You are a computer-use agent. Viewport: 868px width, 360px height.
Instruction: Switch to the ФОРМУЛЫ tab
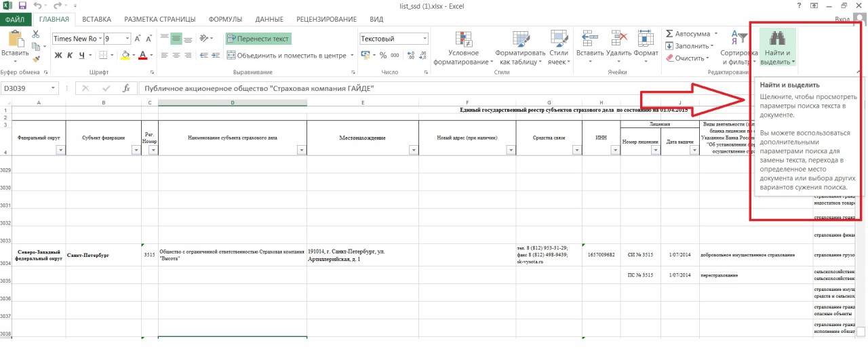pos(226,19)
